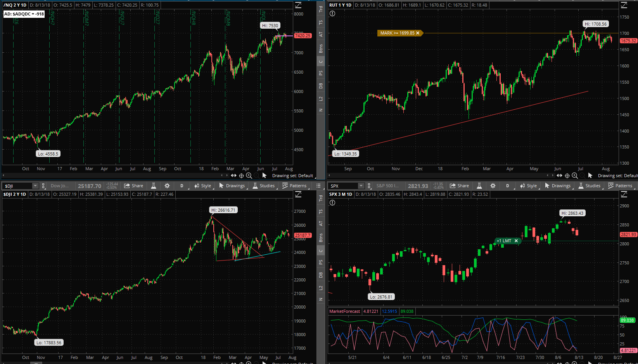Open the flask icon on $DJI toolbar
Viewport: 638px width, 364px height.
tap(154, 186)
